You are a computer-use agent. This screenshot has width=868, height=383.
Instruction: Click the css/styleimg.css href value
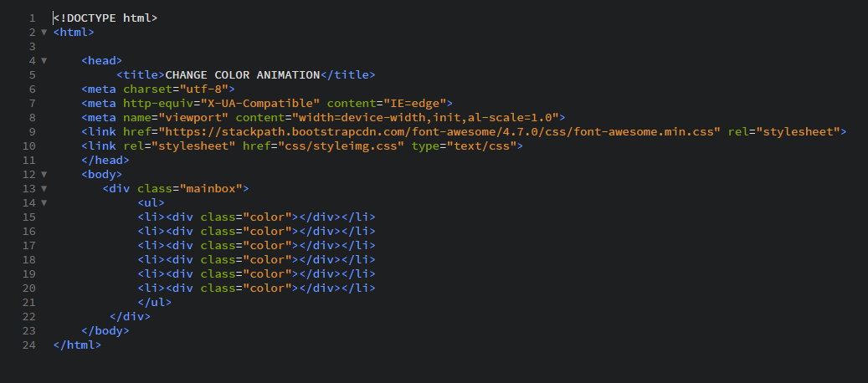point(341,146)
